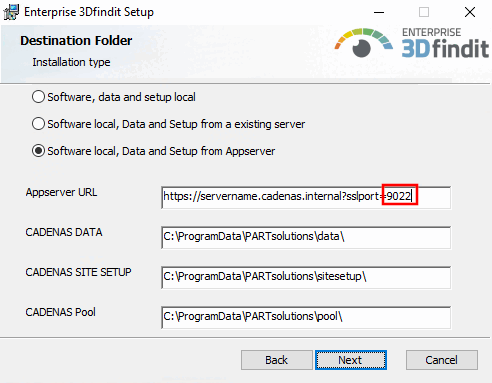Click the 'CADENAS DATA' label

(x=64, y=232)
